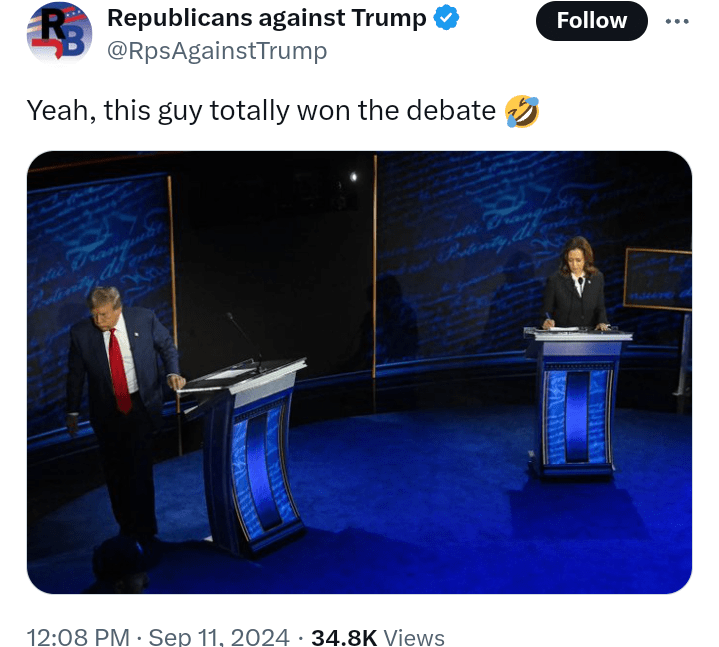Click the 12:08 PM timestamp

[78, 637]
